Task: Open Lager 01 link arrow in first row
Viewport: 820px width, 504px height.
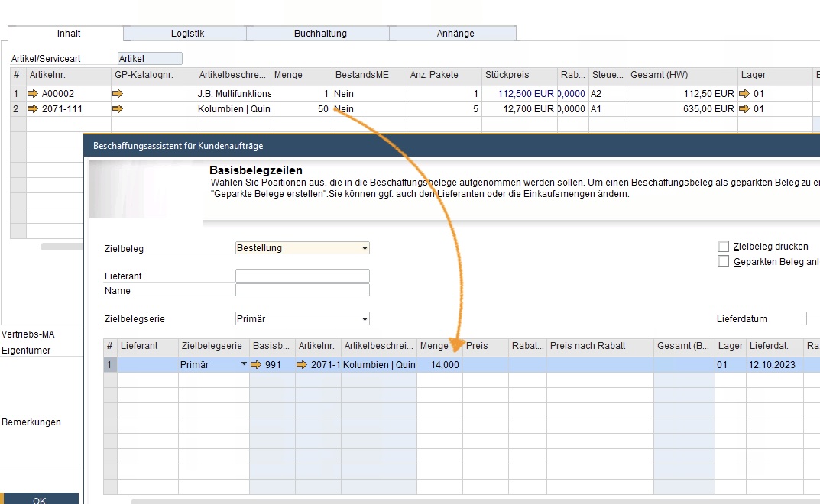Action: 744,94
